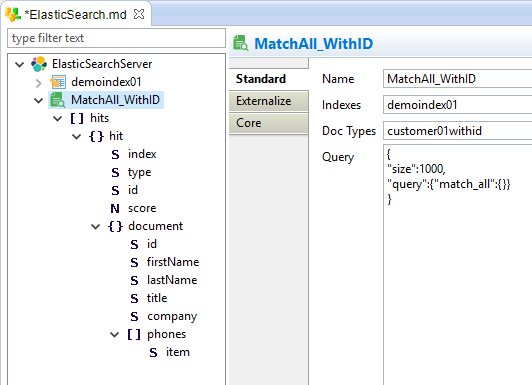Click into the Name field

pos(457,79)
